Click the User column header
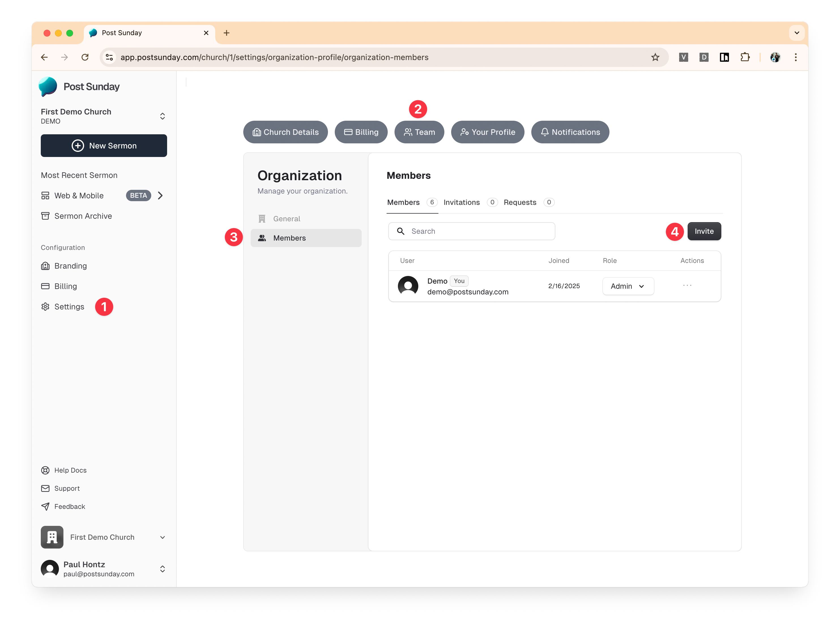The height and width of the screenshot is (629, 840). click(x=407, y=261)
